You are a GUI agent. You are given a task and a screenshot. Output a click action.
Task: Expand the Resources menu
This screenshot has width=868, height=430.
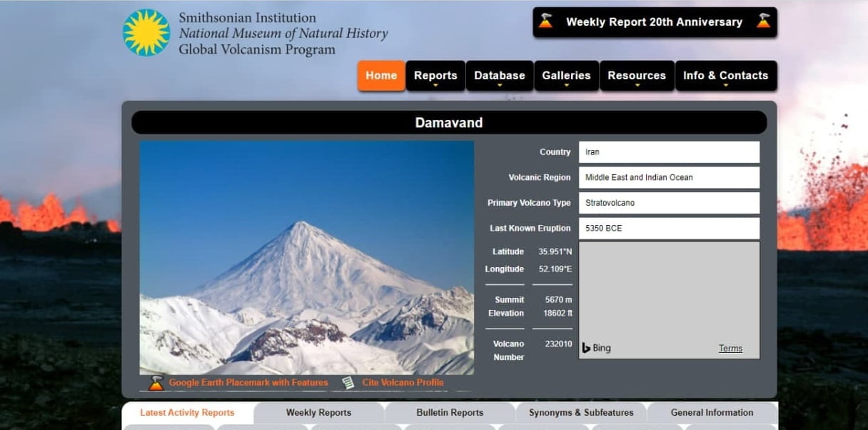pyautogui.click(x=637, y=76)
